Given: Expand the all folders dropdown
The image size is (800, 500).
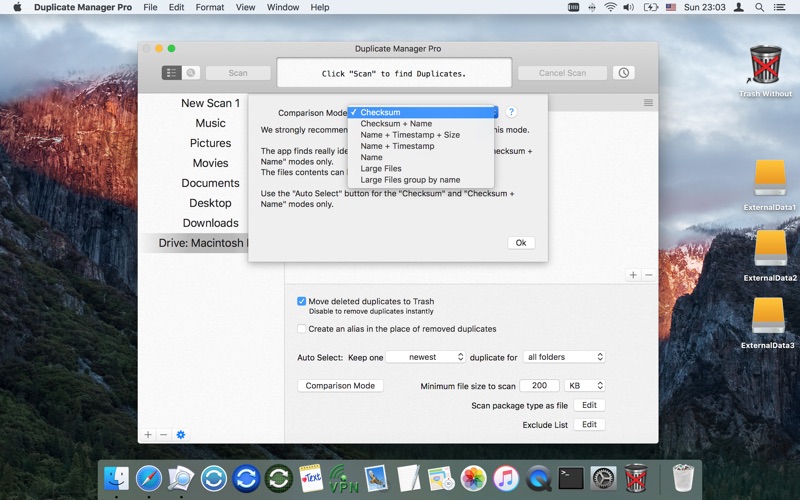Looking at the screenshot, I should tap(565, 357).
